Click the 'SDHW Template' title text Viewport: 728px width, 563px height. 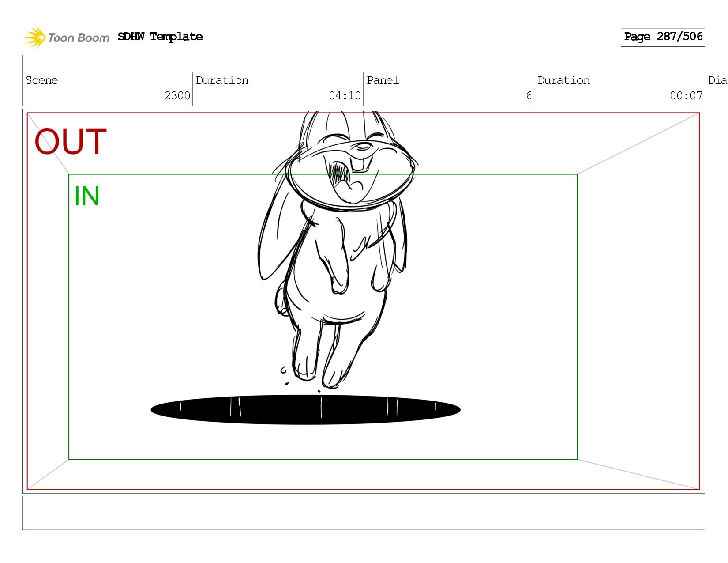pyautogui.click(x=160, y=37)
